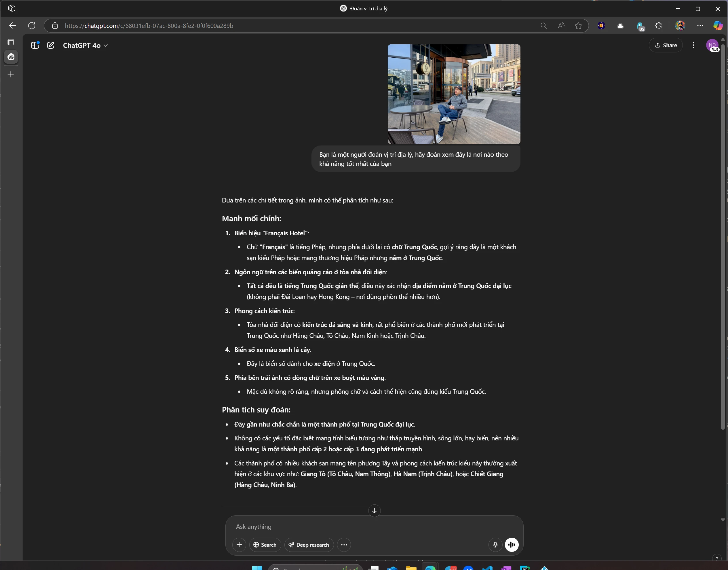This screenshot has height=570, width=728.
Task: Open the three-dot conversation options menu
Action: point(693,46)
